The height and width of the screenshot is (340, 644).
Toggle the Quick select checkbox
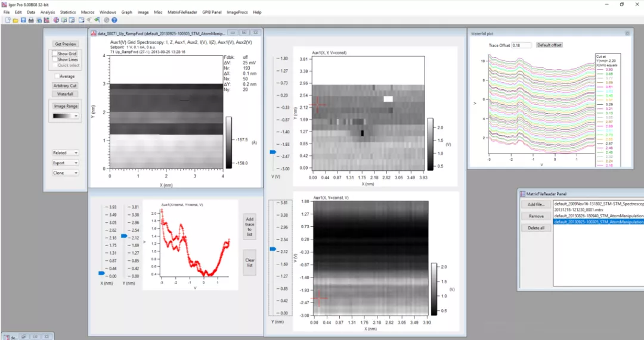[x=55, y=65]
